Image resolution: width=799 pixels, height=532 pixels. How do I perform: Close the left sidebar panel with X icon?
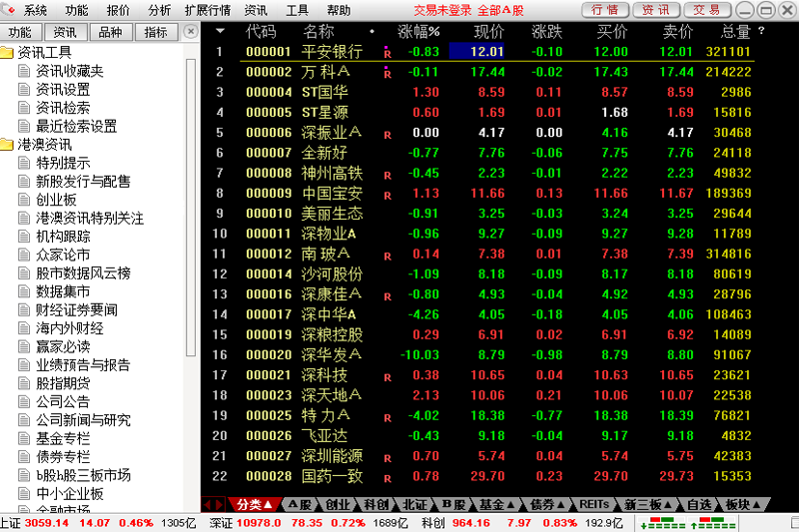(190, 32)
